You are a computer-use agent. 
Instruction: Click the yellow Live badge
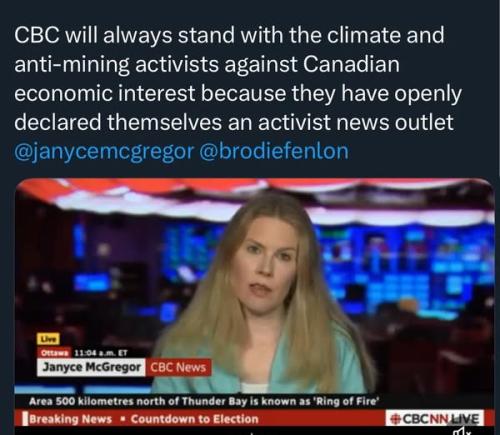click(x=48, y=339)
